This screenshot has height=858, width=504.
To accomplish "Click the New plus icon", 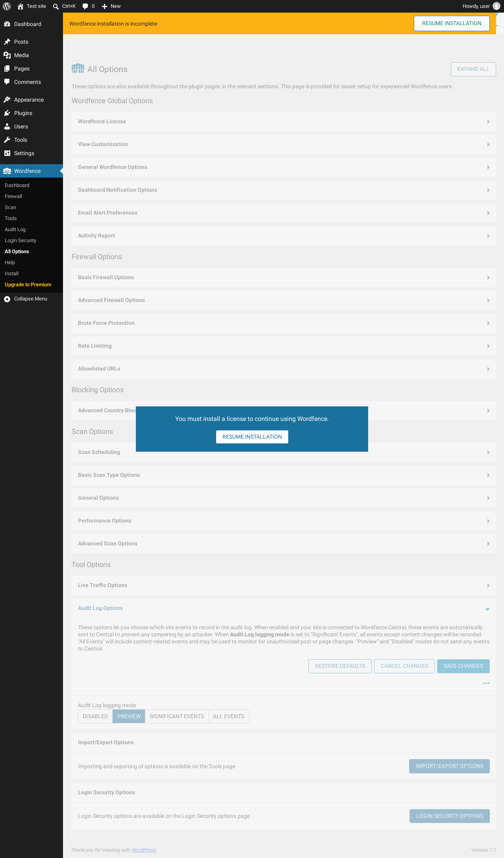I will pos(104,6).
